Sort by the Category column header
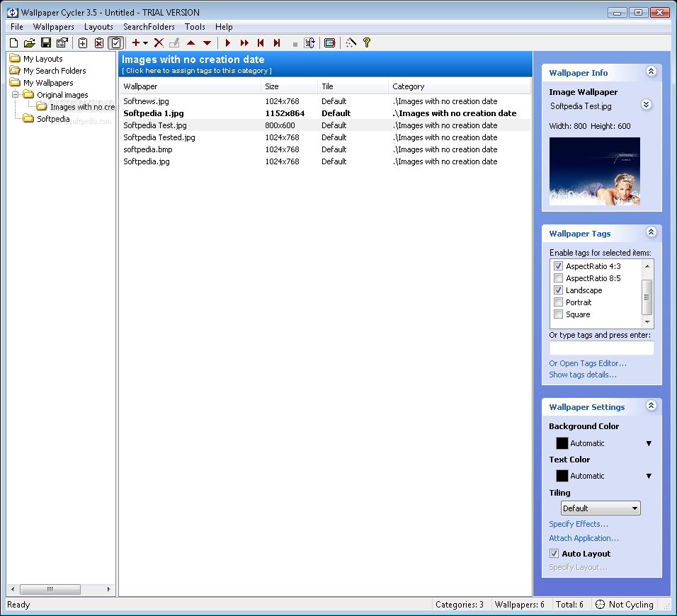The width and height of the screenshot is (677, 616). click(x=460, y=86)
